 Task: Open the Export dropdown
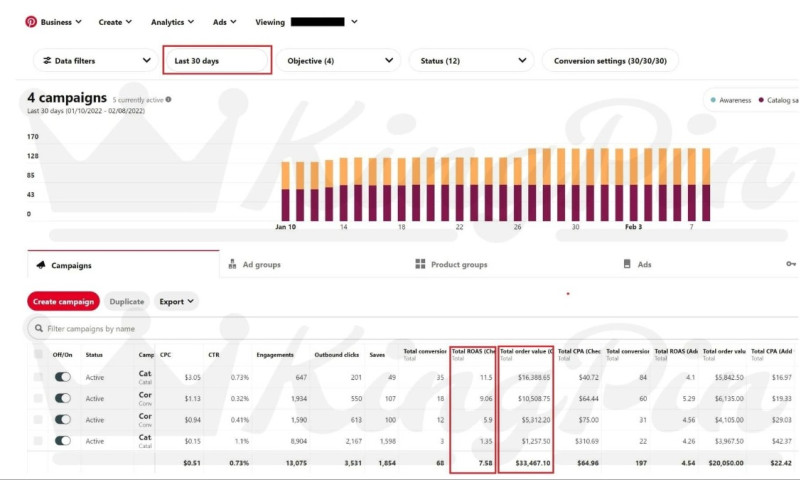(176, 301)
